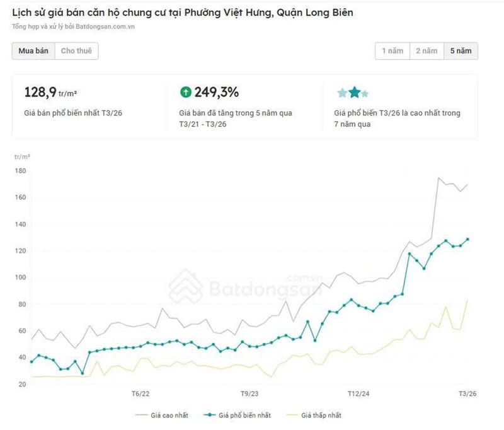Click the small right star icon
Viewport: 504px width, 430px height.
point(365,94)
